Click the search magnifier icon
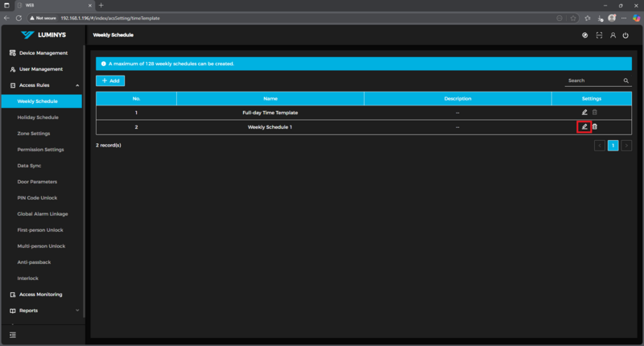The height and width of the screenshot is (346, 644). click(625, 80)
